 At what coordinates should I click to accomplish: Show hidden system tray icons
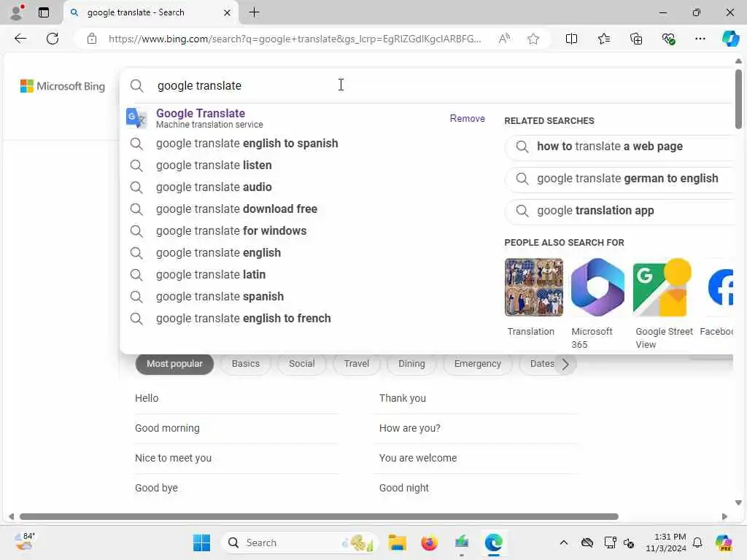pyautogui.click(x=564, y=542)
